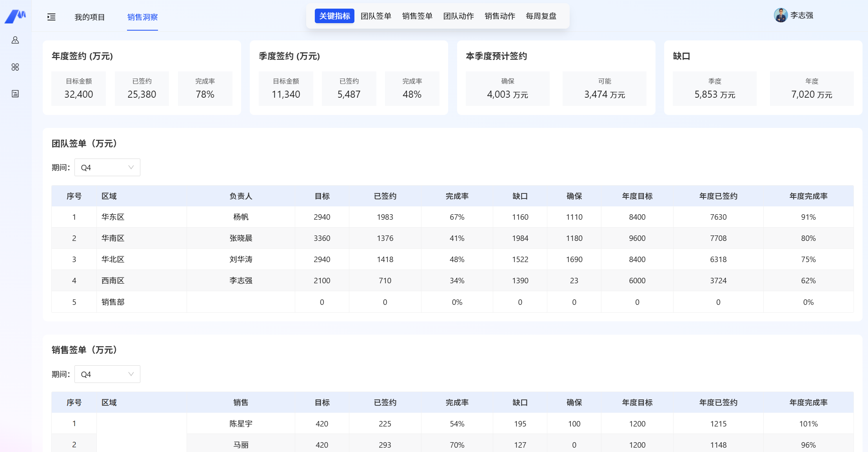Open the 期间 Q4 dropdown under 销售签单
The width and height of the screenshot is (868, 452).
[107, 374]
